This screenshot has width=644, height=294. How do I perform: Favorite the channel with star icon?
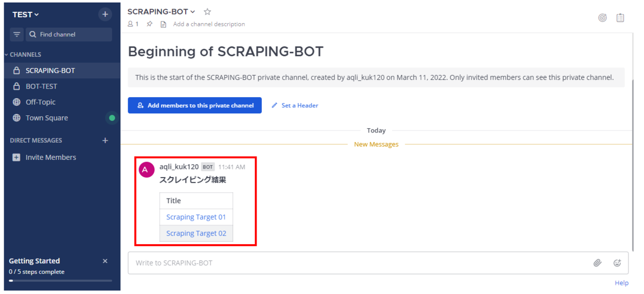208,12
